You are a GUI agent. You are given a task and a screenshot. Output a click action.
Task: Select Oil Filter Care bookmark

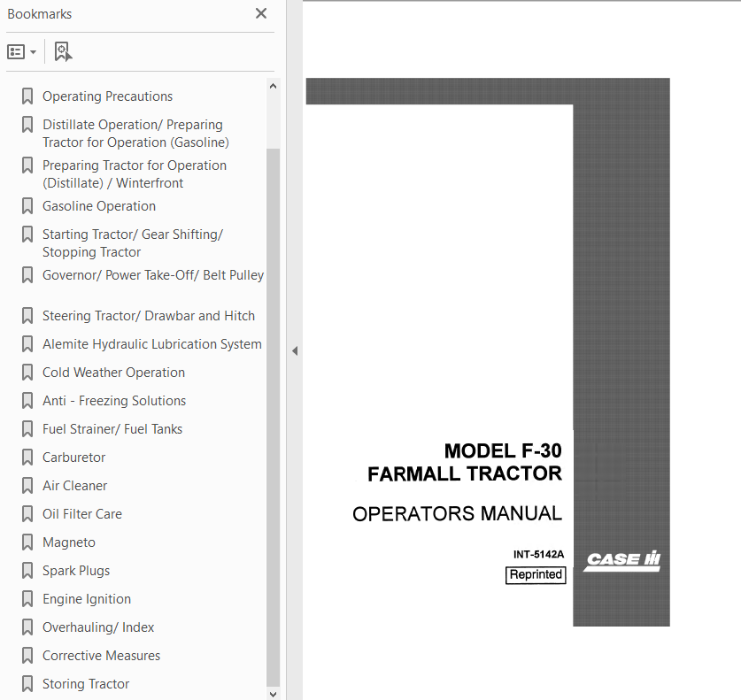82,514
